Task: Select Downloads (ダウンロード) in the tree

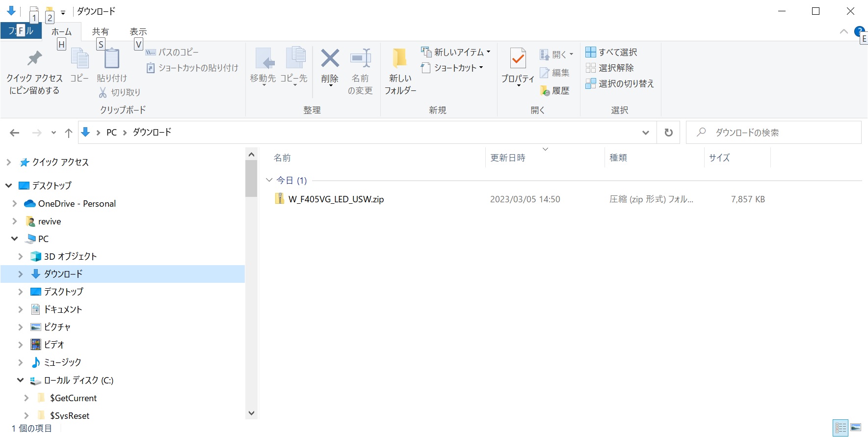Action: point(63,274)
